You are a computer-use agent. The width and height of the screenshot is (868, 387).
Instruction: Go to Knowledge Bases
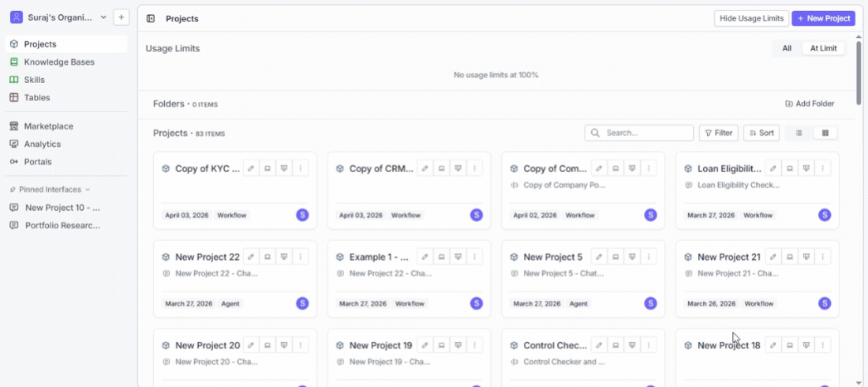pyautogui.click(x=66, y=62)
